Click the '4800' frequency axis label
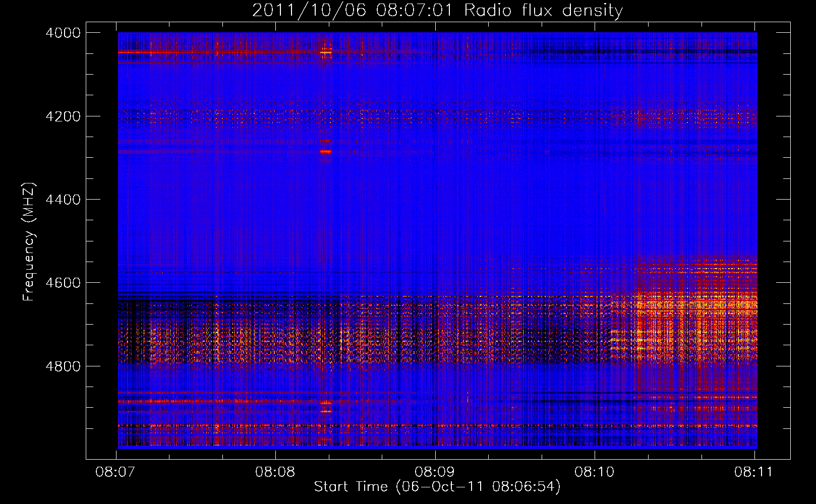This screenshot has height=504, width=816. coord(63,366)
